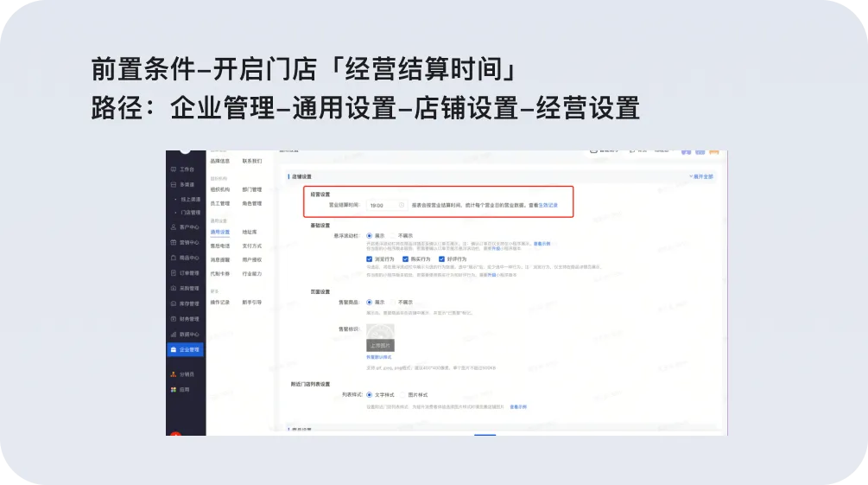Open 工作台 in the sidebar
Viewport: 868px width, 485px height.
click(186, 169)
